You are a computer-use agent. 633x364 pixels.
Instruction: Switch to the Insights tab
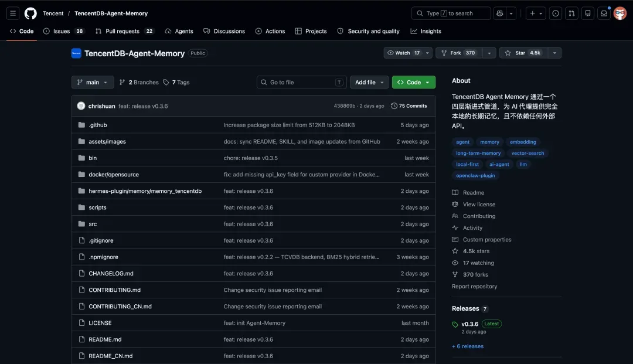click(426, 31)
